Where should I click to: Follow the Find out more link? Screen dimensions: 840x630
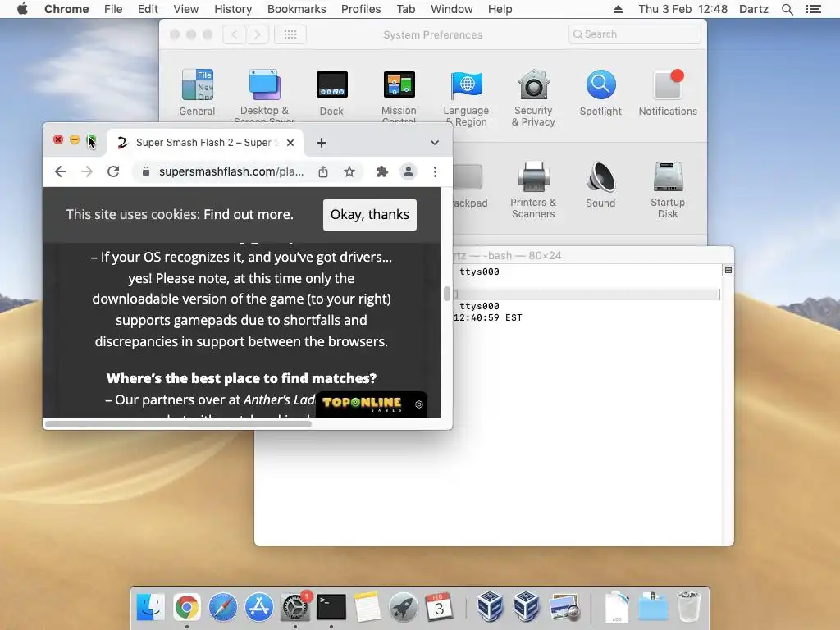pyautogui.click(x=247, y=214)
